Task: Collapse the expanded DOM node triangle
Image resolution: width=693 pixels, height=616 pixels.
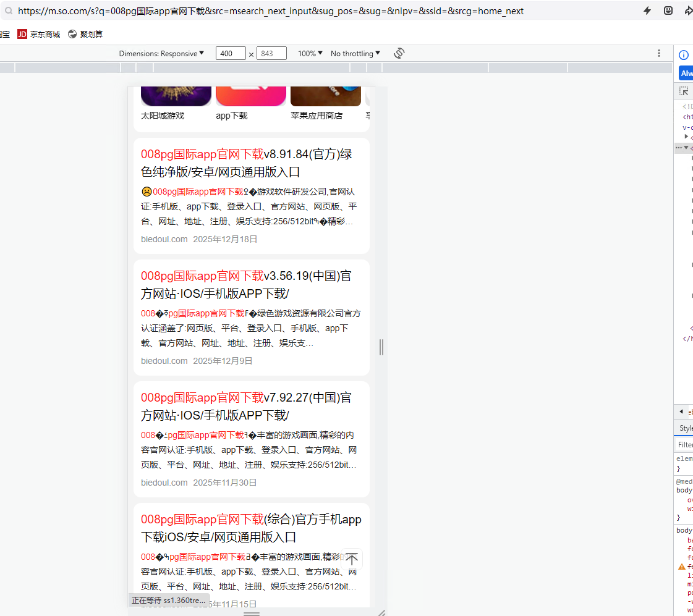Action: [x=686, y=148]
